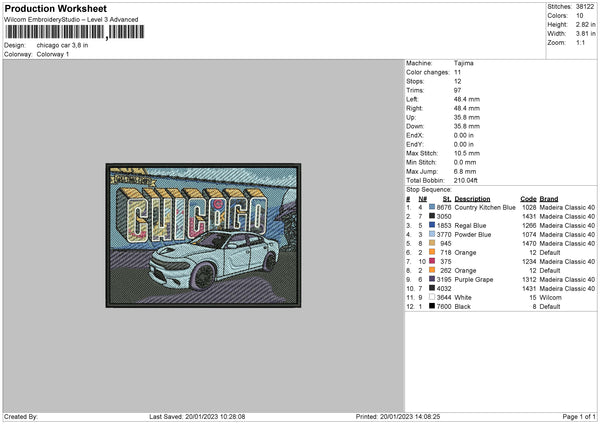Click the Total Bobbin value 210.04ft
600x424 pixels.
(466, 180)
